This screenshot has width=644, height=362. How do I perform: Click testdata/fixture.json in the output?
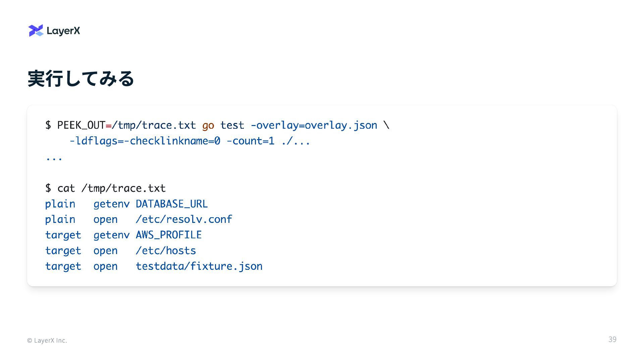[x=199, y=266]
